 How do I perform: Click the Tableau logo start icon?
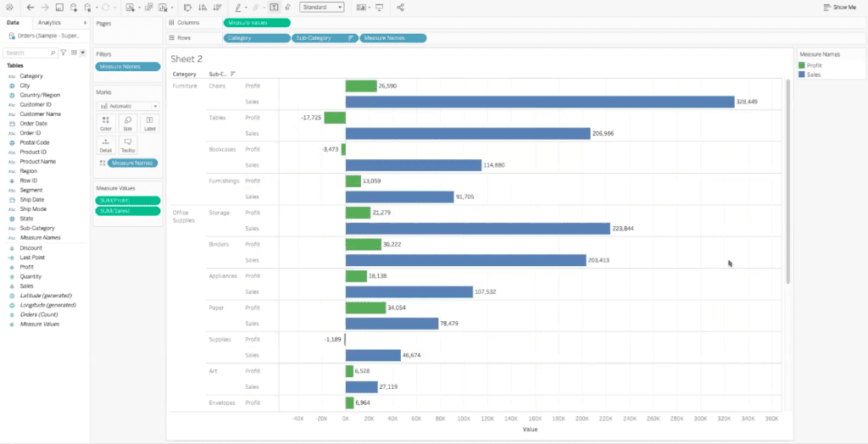[10, 8]
